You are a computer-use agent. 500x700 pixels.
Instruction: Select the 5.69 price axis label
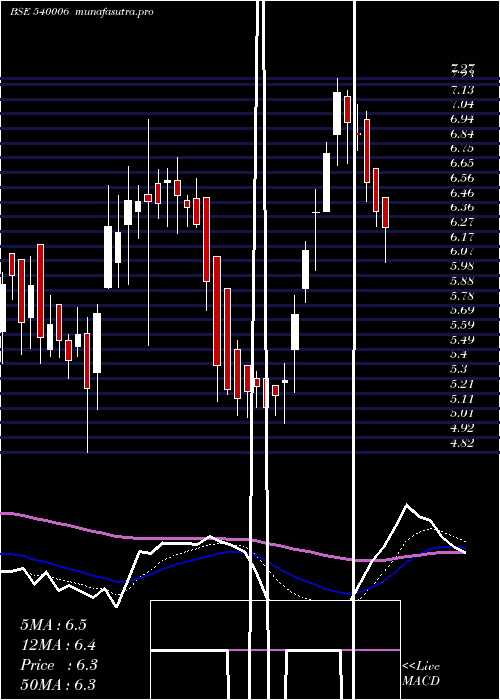point(462,310)
